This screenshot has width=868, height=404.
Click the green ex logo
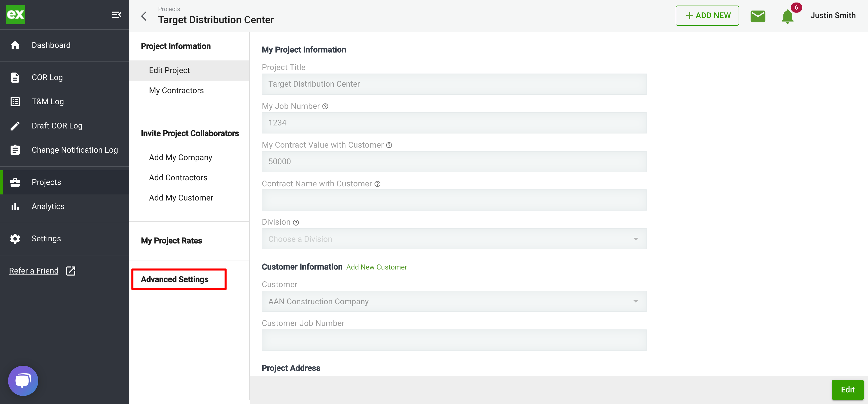click(16, 15)
